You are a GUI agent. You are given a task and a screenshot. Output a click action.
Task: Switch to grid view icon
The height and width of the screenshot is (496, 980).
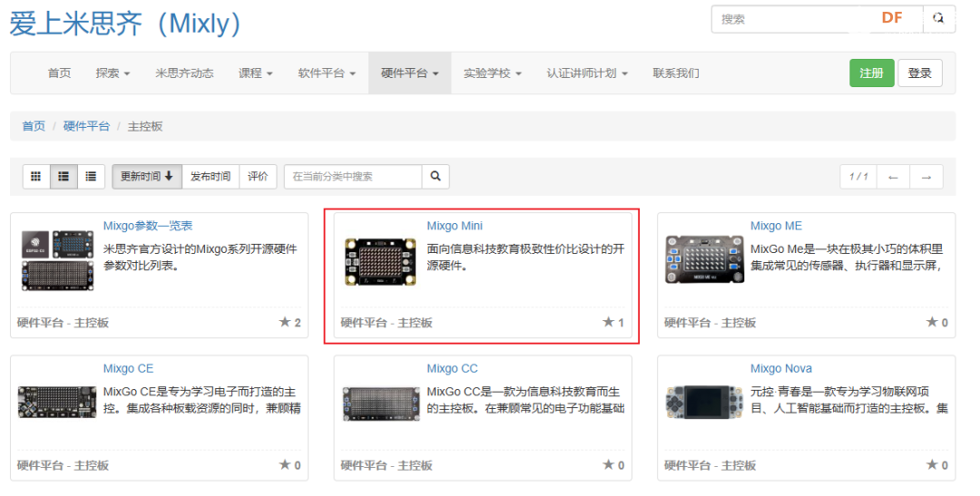(x=36, y=177)
